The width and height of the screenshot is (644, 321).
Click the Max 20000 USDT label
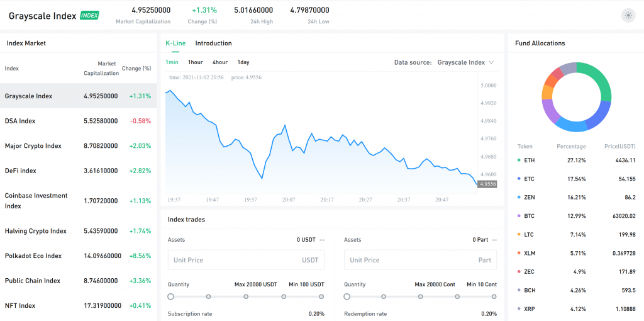coord(256,284)
